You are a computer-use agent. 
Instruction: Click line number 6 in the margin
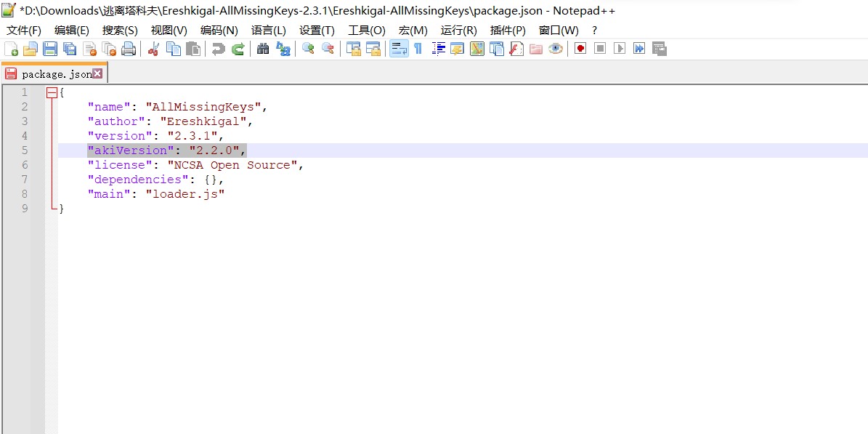(24, 164)
